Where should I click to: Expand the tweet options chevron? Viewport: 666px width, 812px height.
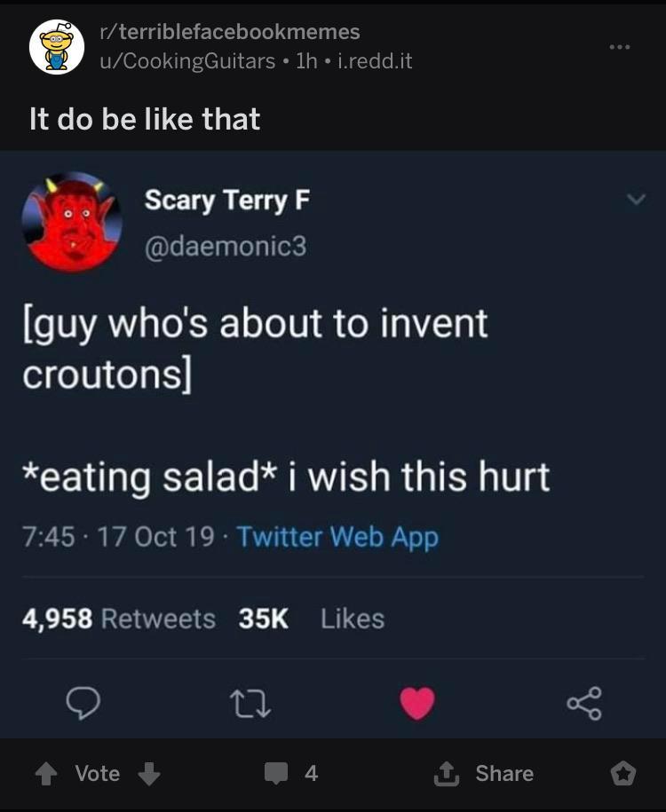click(634, 201)
